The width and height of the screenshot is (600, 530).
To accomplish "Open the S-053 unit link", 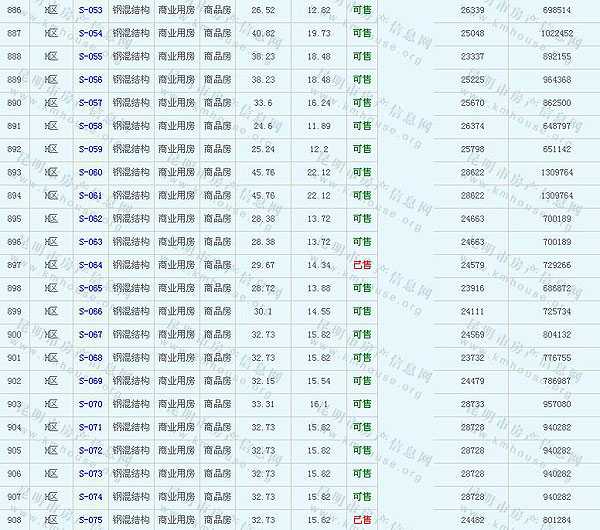I will coord(90,10).
